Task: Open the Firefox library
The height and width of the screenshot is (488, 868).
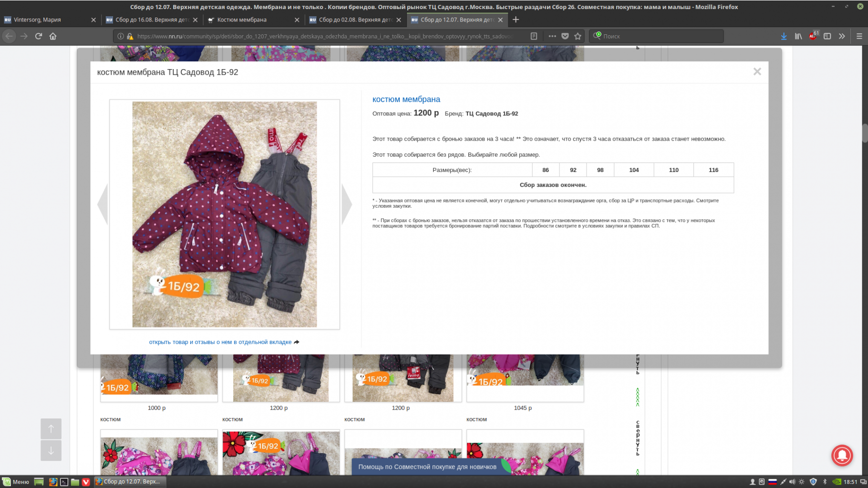Action: pos(798,36)
